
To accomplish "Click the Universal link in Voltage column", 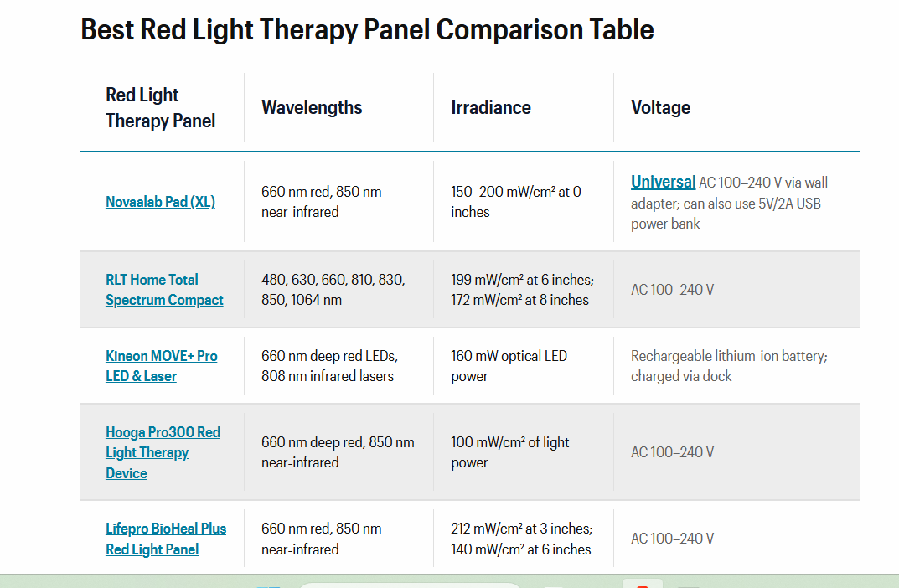I will (x=663, y=182).
